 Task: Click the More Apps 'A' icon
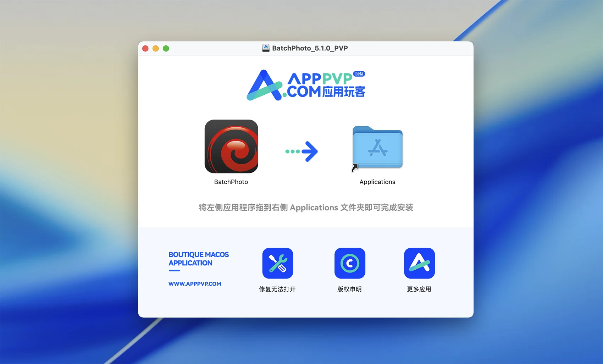coord(419,263)
